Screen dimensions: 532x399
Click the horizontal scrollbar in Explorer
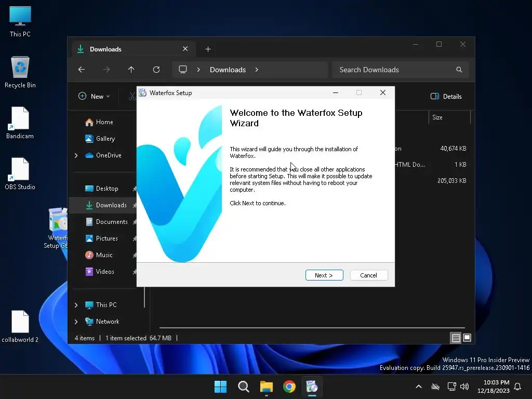click(x=312, y=328)
